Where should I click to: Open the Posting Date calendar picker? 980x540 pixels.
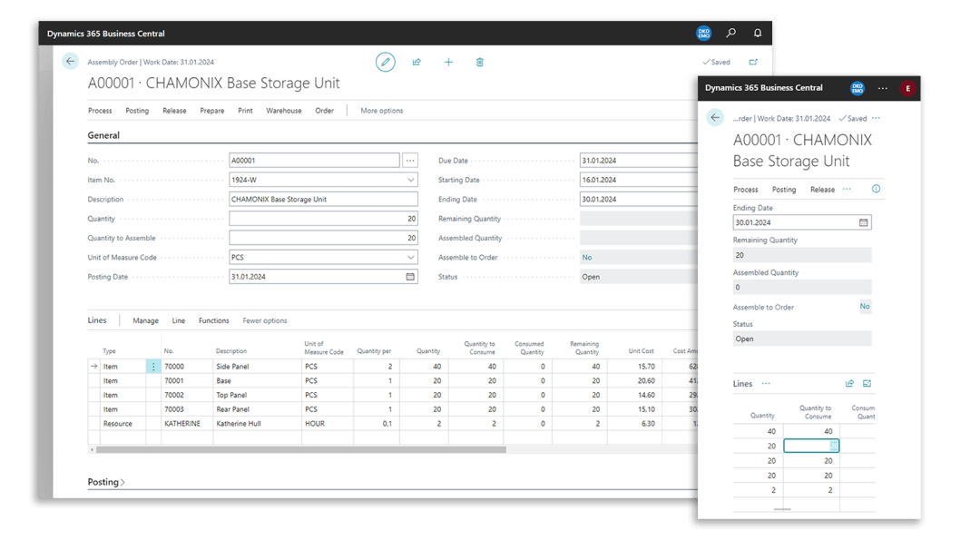410,277
